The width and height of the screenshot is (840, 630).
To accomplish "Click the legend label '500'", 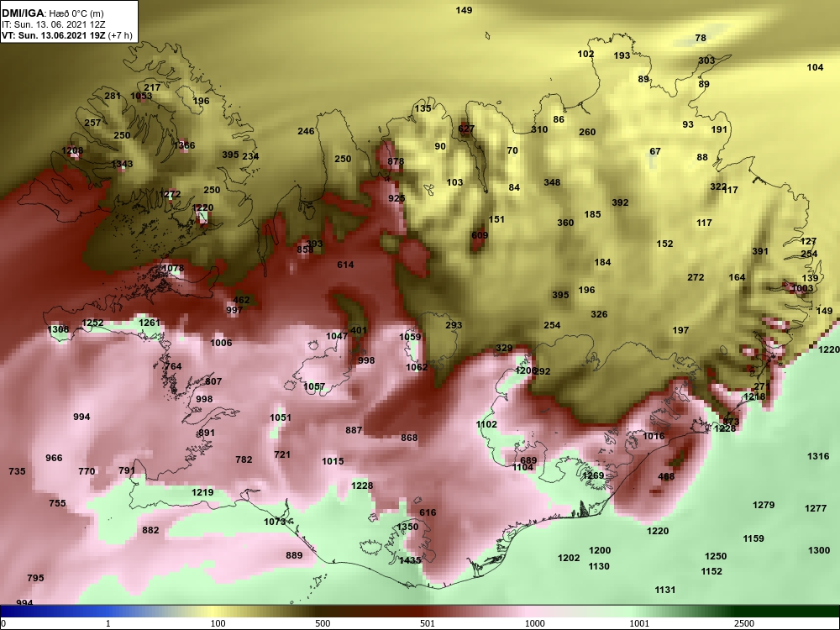I will click(323, 623).
